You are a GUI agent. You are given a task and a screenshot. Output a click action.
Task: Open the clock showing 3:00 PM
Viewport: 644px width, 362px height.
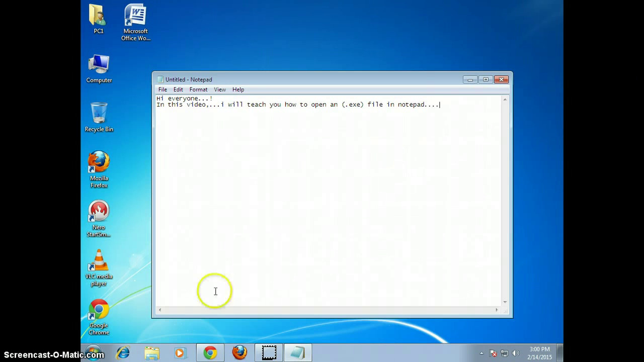539,353
